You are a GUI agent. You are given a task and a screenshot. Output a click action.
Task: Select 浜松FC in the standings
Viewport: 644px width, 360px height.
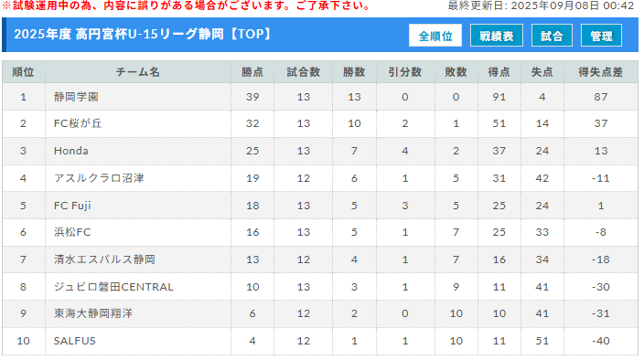[72, 232]
